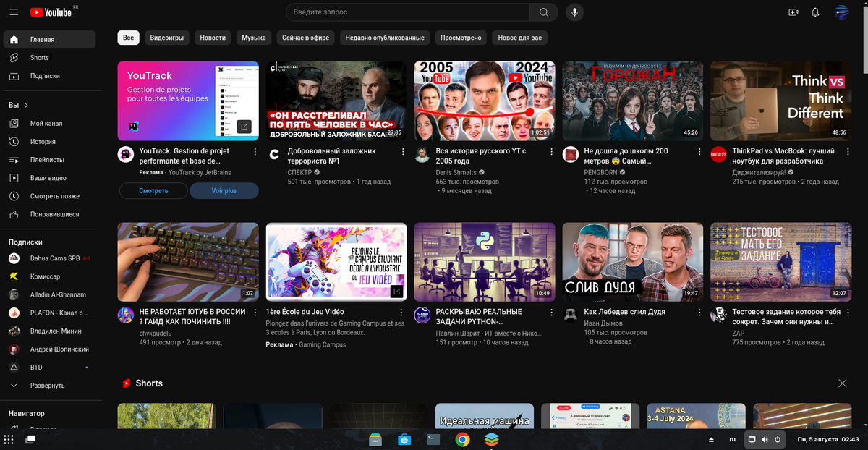
Task: Open options for Как Лебедев слил Дудя
Action: pyautogui.click(x=699, y=313)
